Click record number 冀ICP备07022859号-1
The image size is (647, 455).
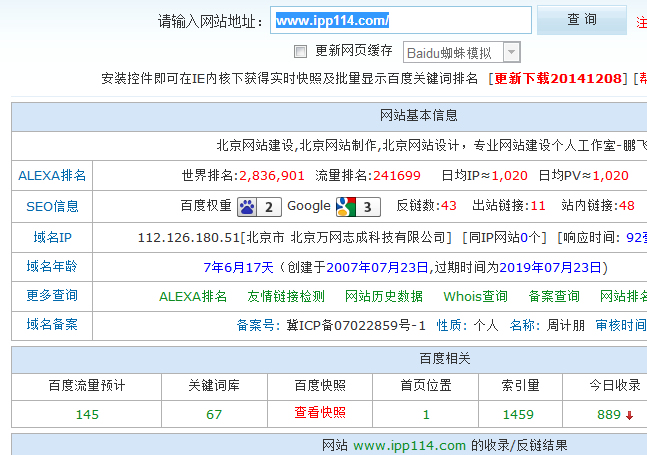[x=356, y=325]
